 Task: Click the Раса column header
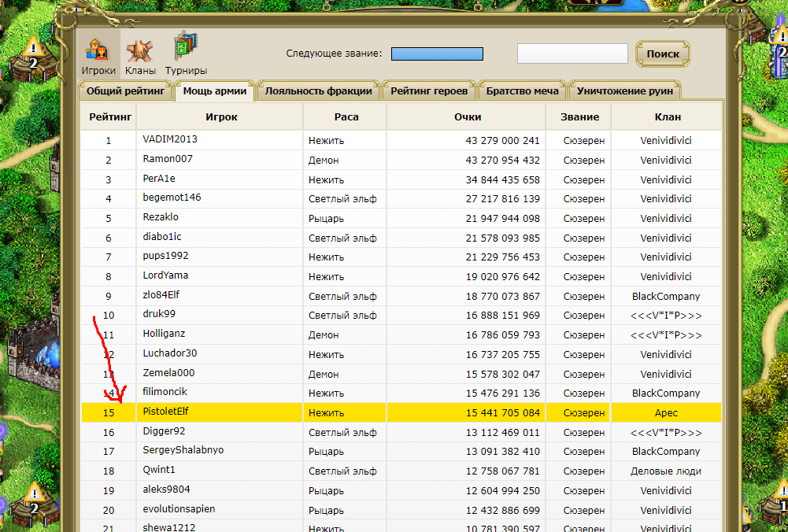[346, 116]
